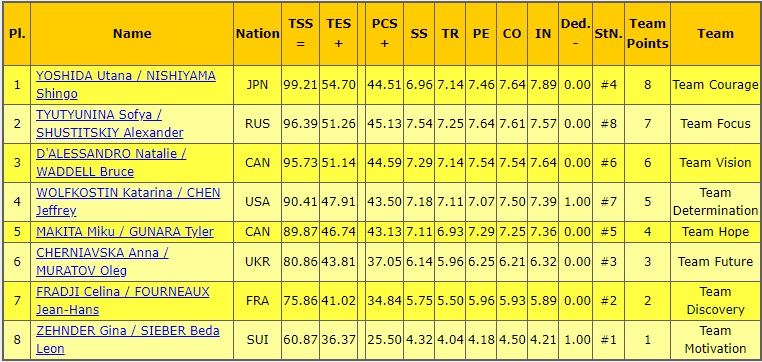Open YOSHIDA Utana / NISHIYAMA Shingo link

pos(126,85)
